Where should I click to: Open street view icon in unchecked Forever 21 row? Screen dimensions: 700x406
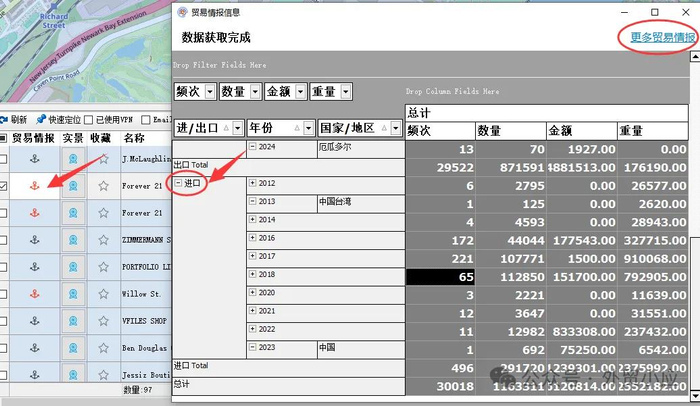(73, 213)
